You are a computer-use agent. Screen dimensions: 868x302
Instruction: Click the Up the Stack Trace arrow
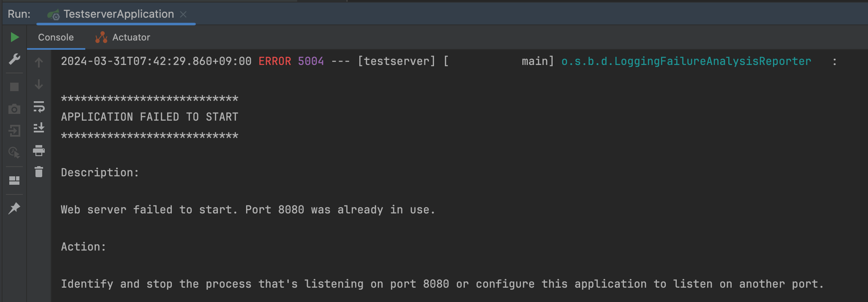[x=39, y=62]
